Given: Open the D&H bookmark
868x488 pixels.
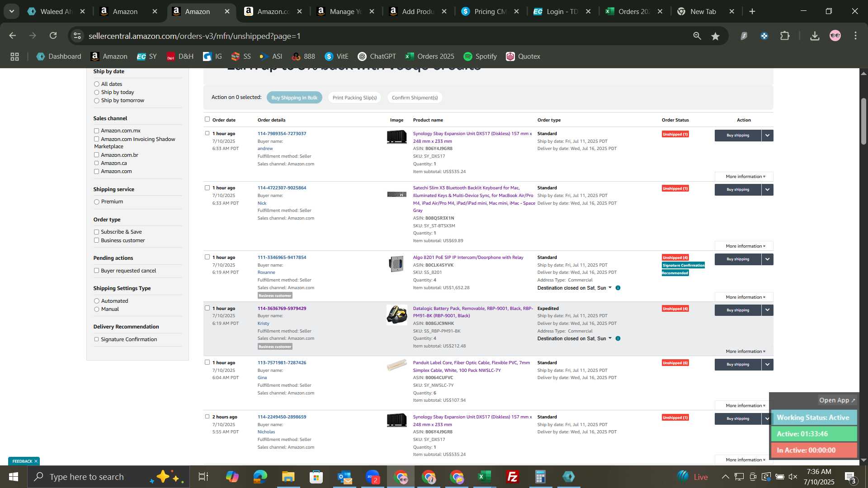Looking at the screenshot, I should point(180,56).
